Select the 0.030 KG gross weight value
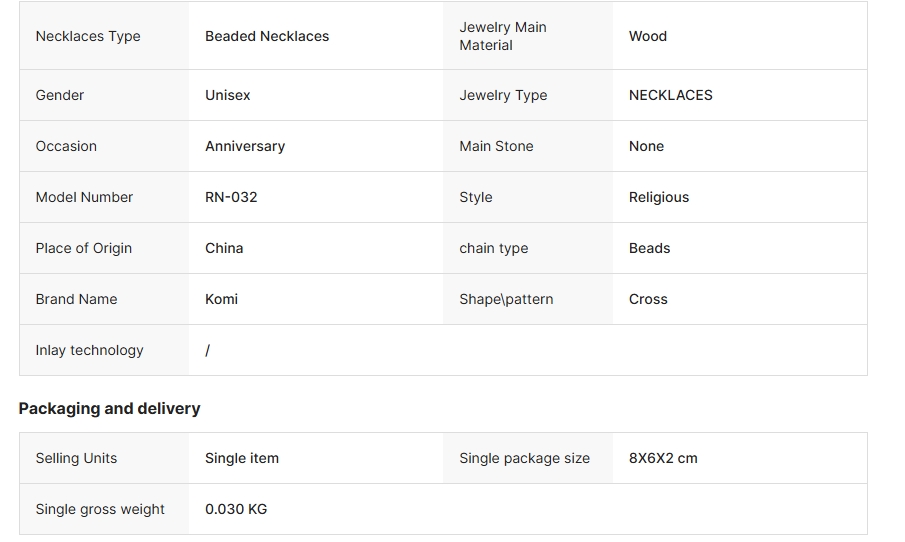The width and height of the screenshot is (905, 542). pos(235,509)
